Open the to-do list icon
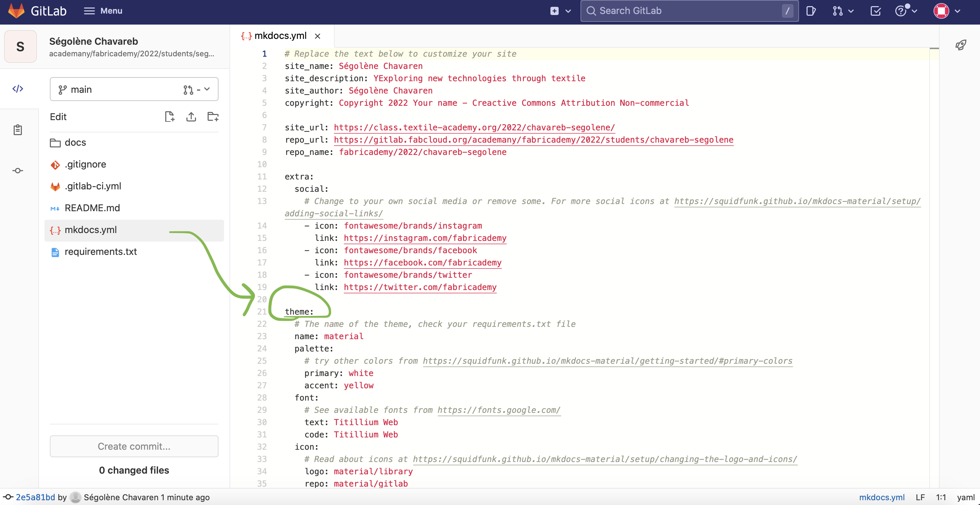 coord(876,11)
